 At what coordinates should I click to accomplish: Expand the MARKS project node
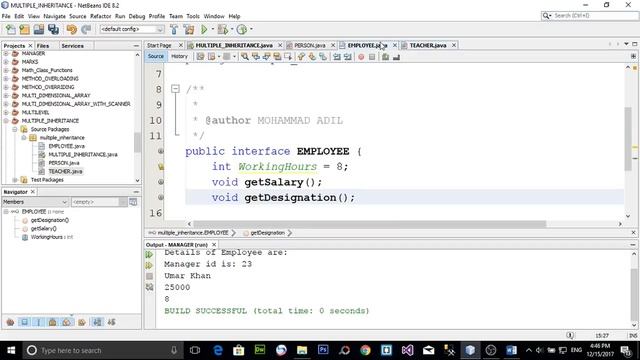[6, 62]
